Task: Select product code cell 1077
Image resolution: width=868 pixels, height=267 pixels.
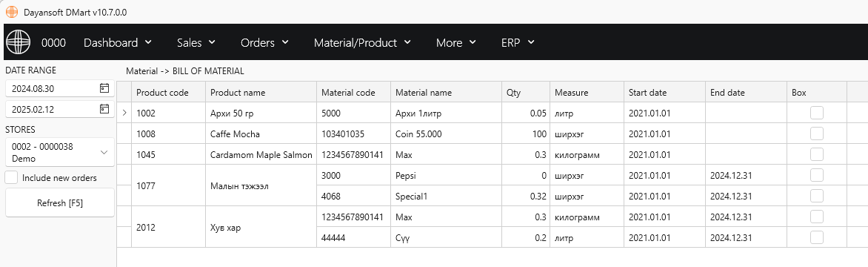Action: (x=168, y=185)
